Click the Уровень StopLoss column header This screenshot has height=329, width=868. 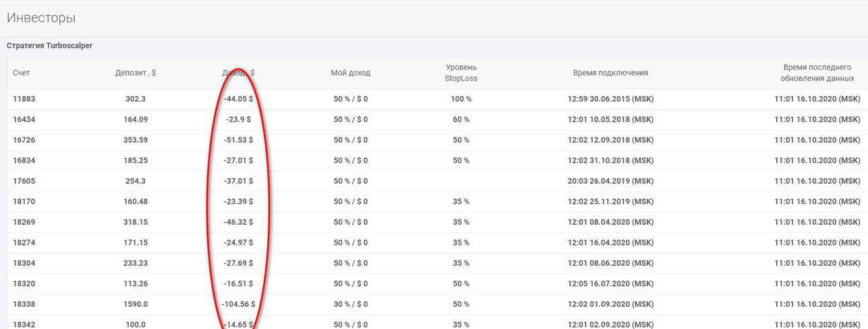click(x=461, y=73)
